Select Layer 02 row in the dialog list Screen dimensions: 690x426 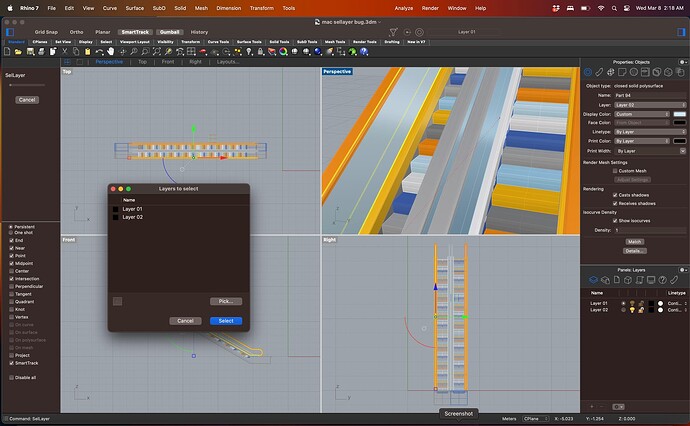[179, 217]
